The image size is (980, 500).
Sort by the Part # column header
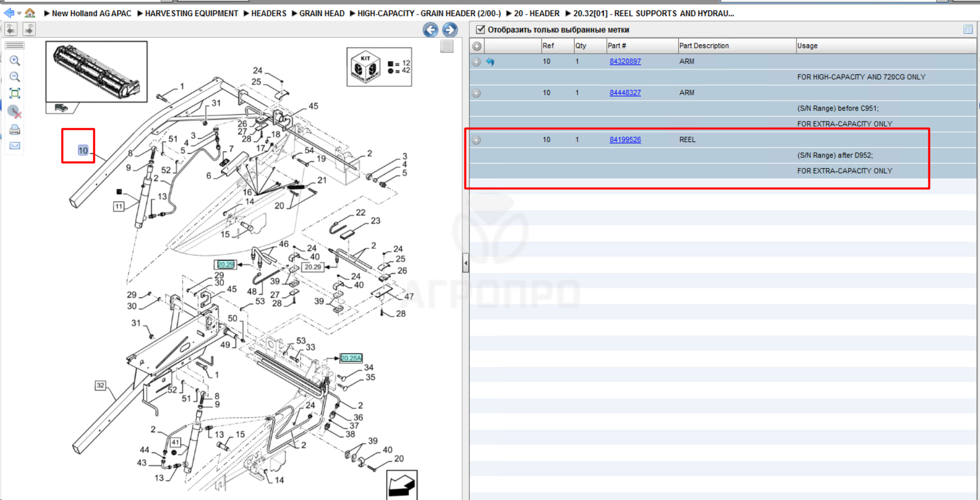coord(642,46)
